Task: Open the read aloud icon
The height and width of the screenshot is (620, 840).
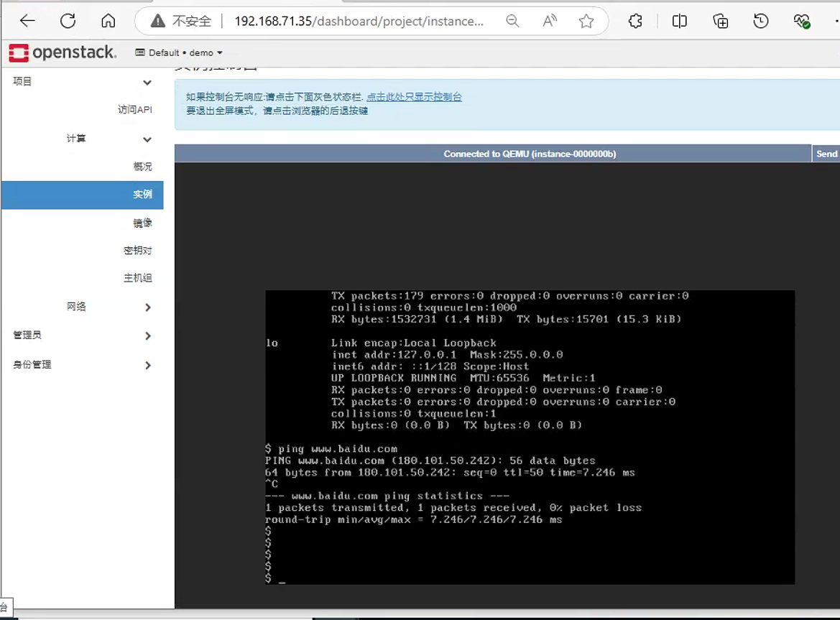Action: pyautogui.click(x=550, y=21)
